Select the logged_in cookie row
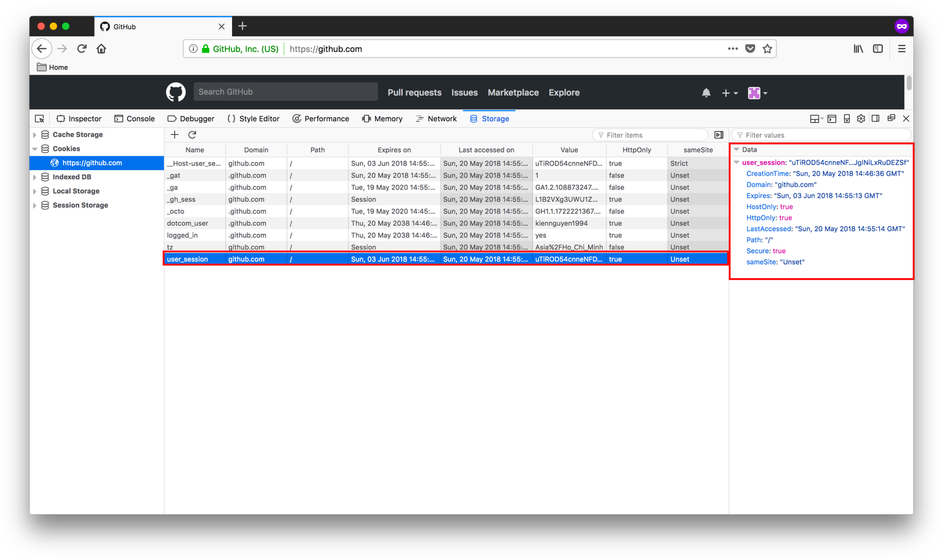The image size is (943, 560). tap(446, 235)
